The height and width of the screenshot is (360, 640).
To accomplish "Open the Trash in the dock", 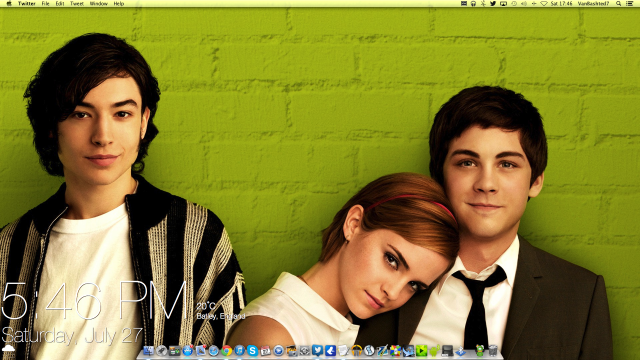I will (493, 351).
